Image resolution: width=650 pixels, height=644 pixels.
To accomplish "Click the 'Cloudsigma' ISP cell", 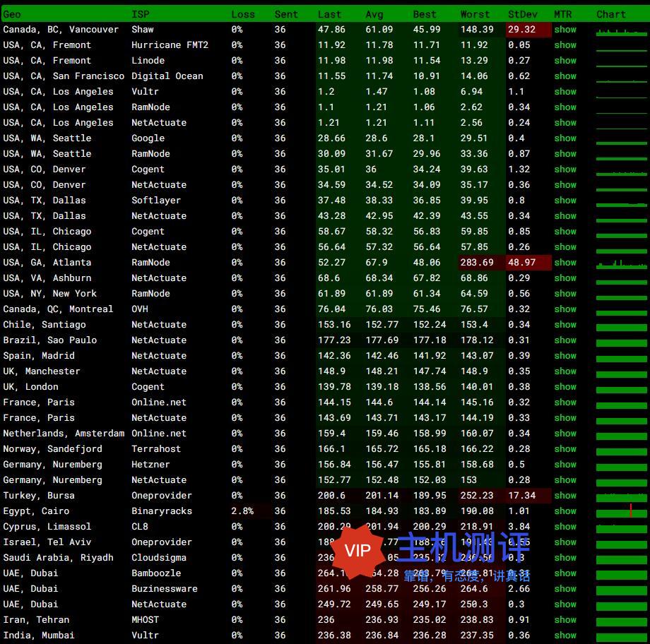I will click(x=159, y=558).
